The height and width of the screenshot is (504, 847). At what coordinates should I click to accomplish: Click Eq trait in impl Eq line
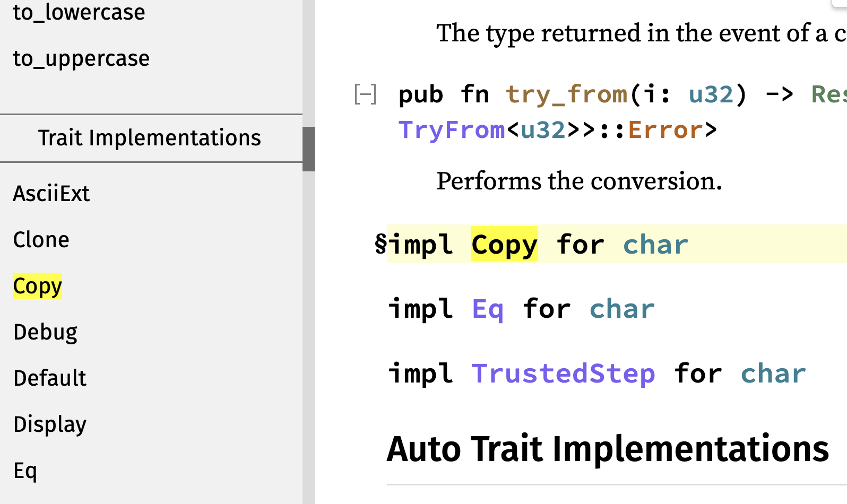click(488, 309)
